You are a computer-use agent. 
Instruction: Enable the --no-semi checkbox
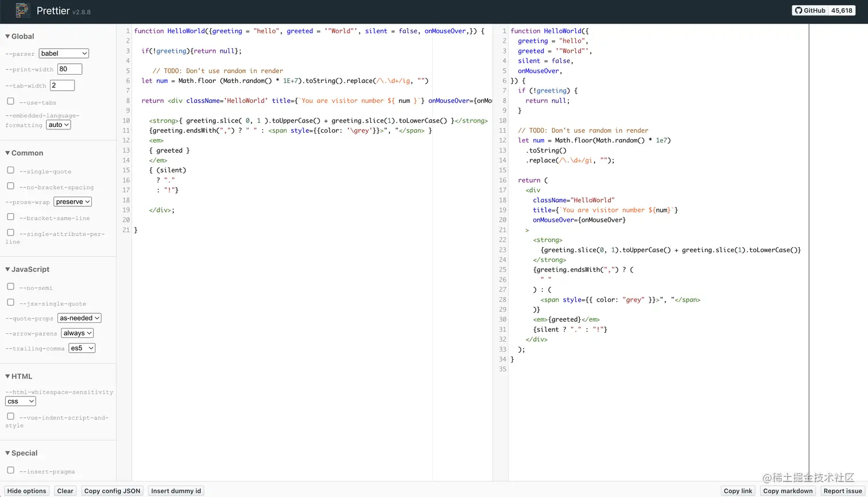pos(10,286)
